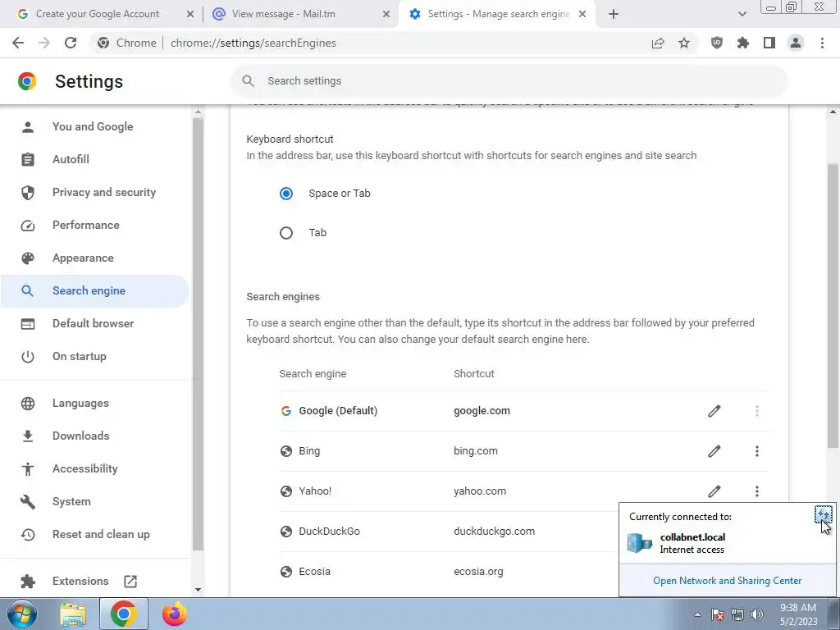The width and height of the screenshot is (840, 630).
Task: Click Open Network and Sharing Center link
Action: pos(727,581)
